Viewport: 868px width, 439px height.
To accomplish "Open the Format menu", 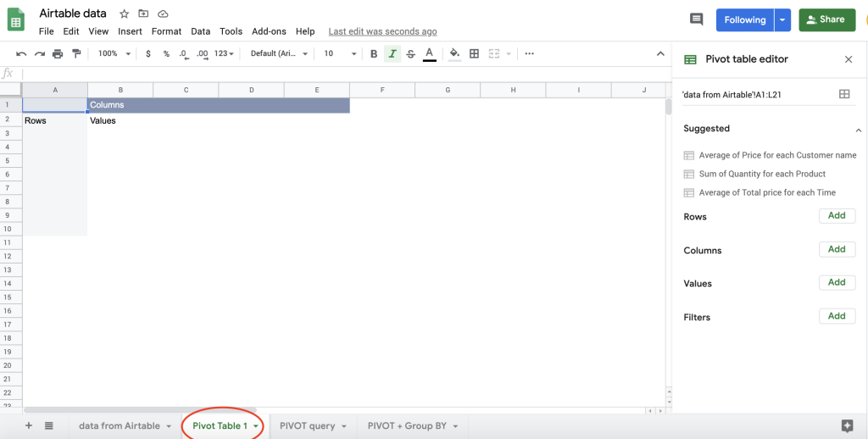I will (x=166, y=31).
